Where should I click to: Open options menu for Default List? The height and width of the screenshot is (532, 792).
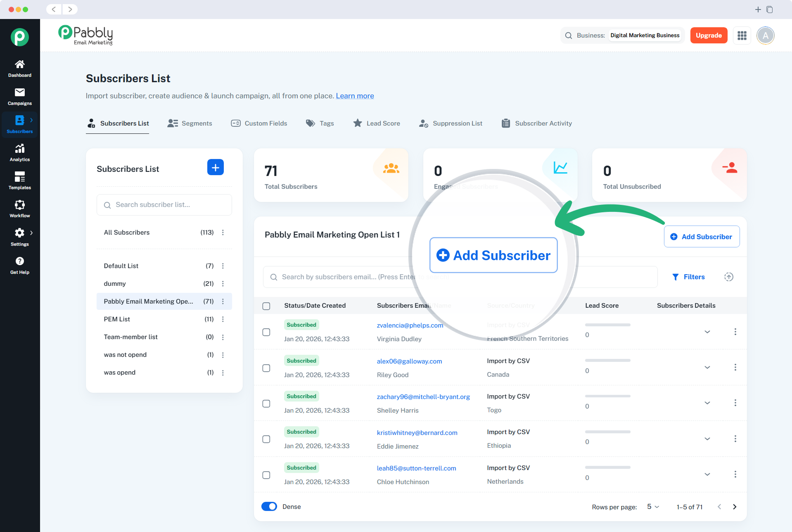[223, 266]
